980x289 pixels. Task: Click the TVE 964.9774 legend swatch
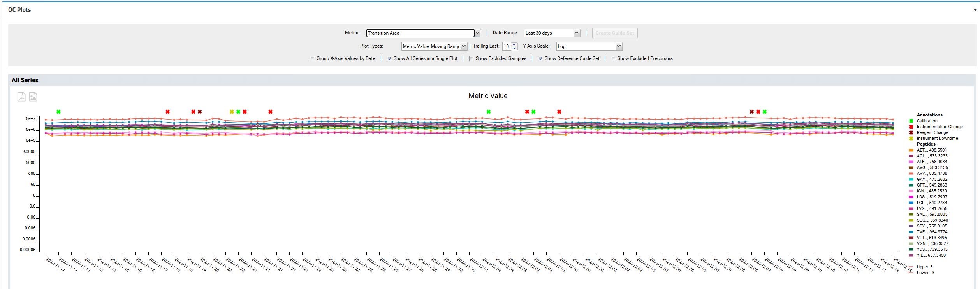point(911,232)
